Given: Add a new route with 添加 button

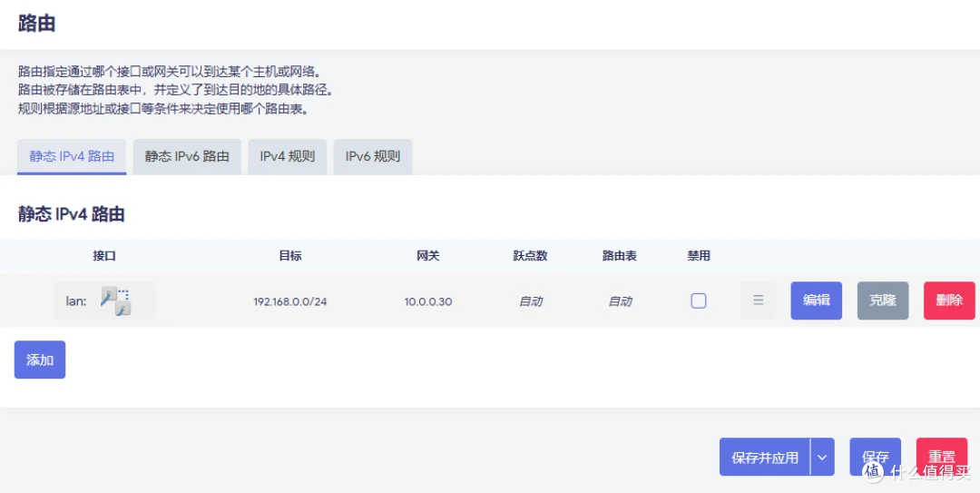Looking at the screenshot, I should pyautogui.click(x=40, y=360).
